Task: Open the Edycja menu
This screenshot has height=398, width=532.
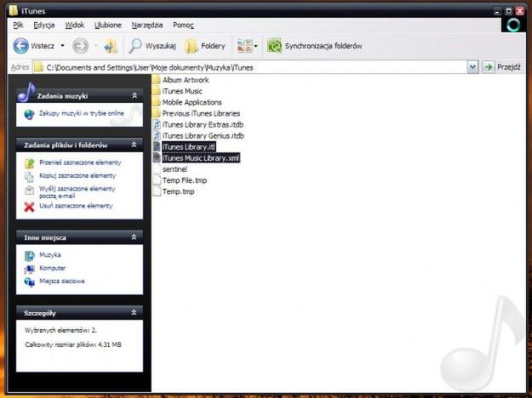Action: tap(43, 25)
